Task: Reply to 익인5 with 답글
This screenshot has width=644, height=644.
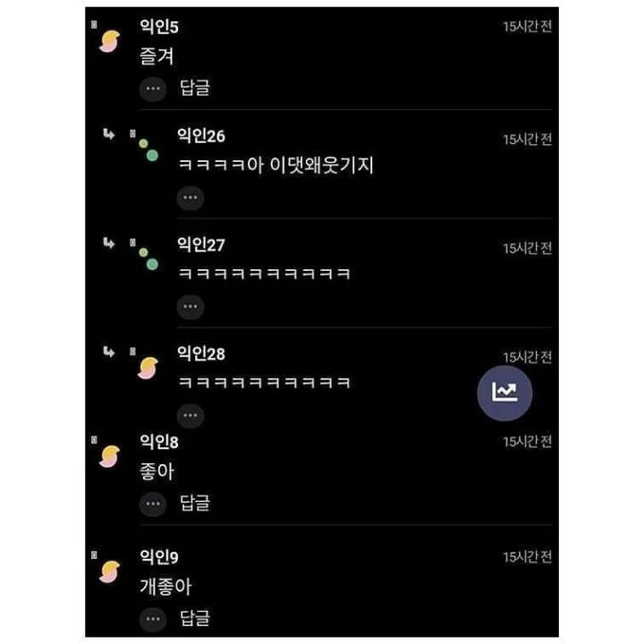Action: [195, 88]
